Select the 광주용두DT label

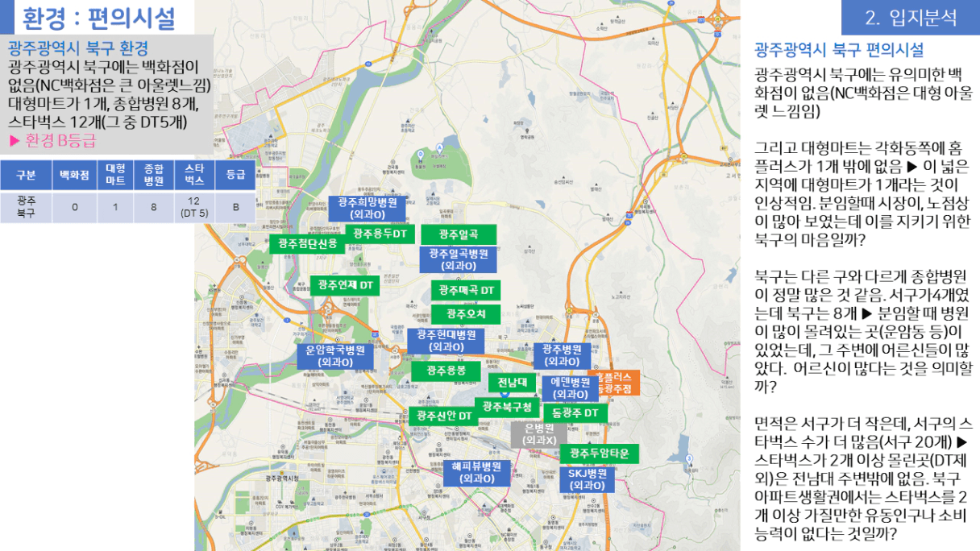tap(380, 234)
